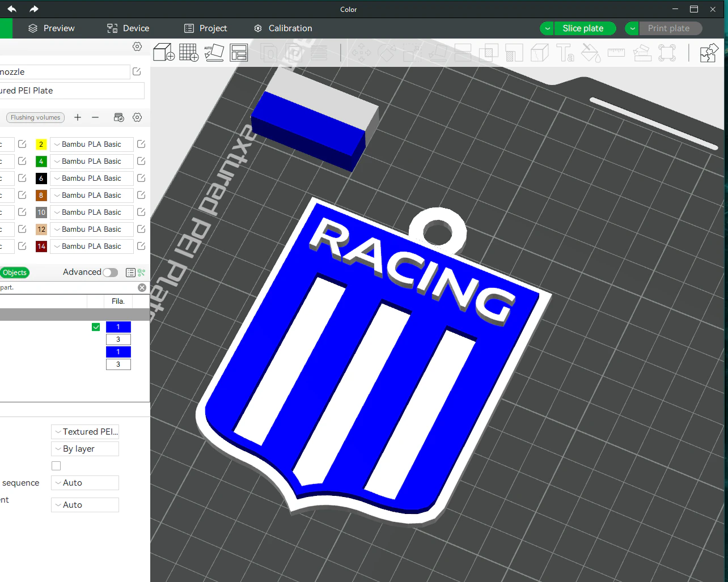This screenshot has width=728, height=582.
Task: Click the Objects view toggle button
Action: click(15, 272)
